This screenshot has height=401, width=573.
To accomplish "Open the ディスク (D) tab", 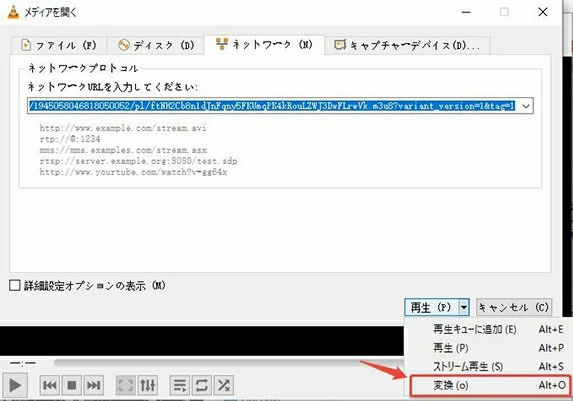I will tap(155, 45).
